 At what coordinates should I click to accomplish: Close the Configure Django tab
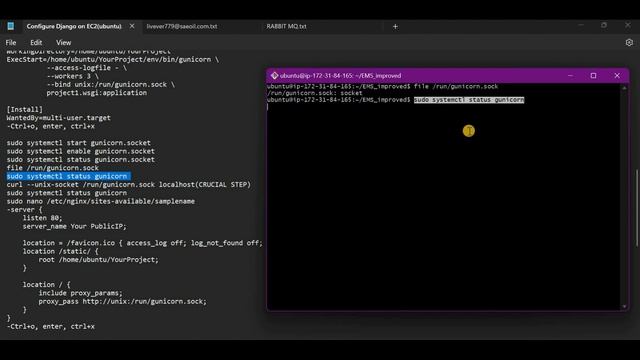coord(132,26)
